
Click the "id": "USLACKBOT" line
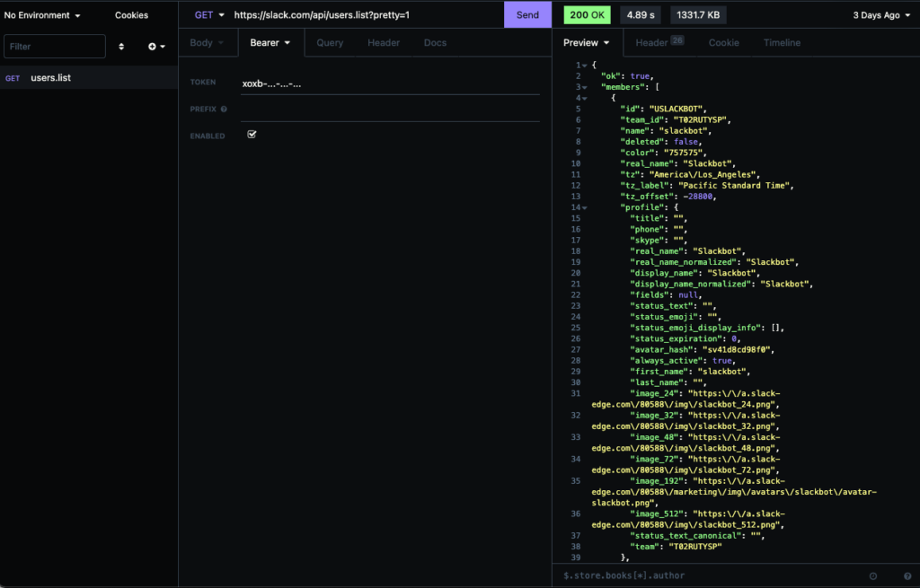pos(664,109)
